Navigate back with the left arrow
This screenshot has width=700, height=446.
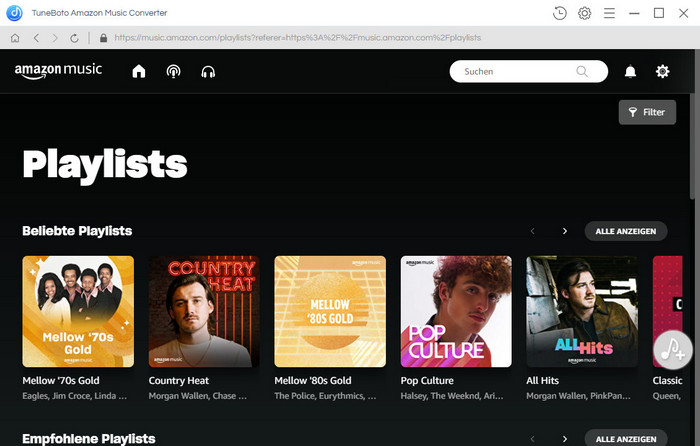pyautogui.click(x=37, y=38)
